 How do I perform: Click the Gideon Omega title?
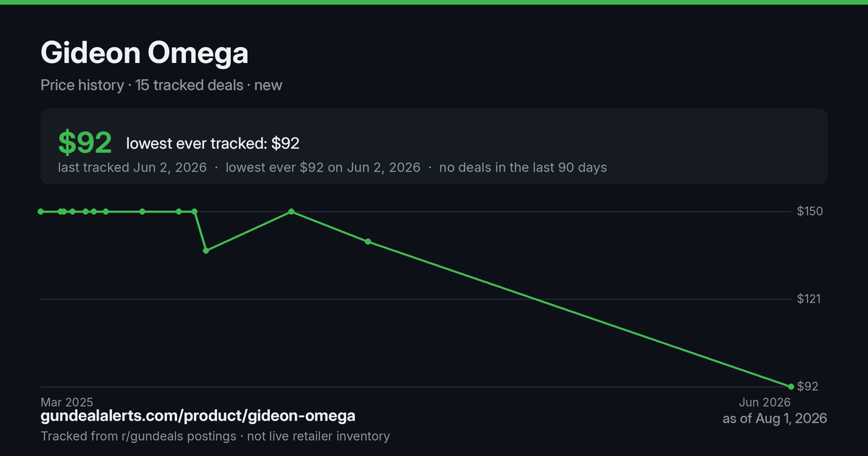144,53
